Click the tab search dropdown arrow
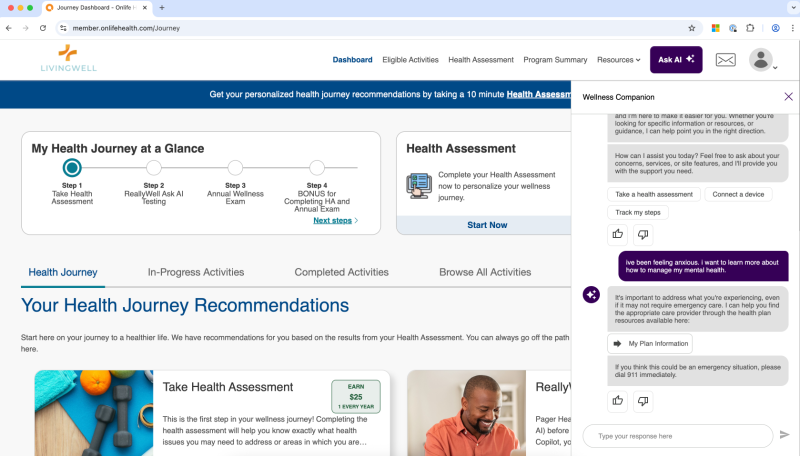Screen dimensions: 800x456 coord(792,8)
